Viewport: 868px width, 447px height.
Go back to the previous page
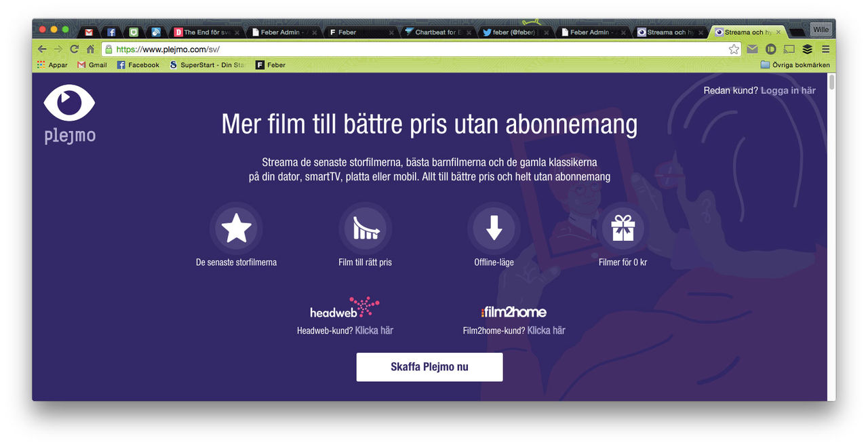pos(42,50)
